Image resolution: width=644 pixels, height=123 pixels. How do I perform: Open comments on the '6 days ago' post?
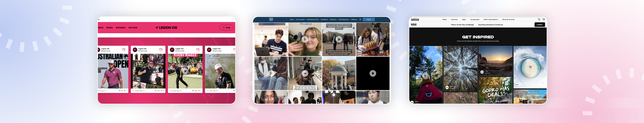click(199, 91)
